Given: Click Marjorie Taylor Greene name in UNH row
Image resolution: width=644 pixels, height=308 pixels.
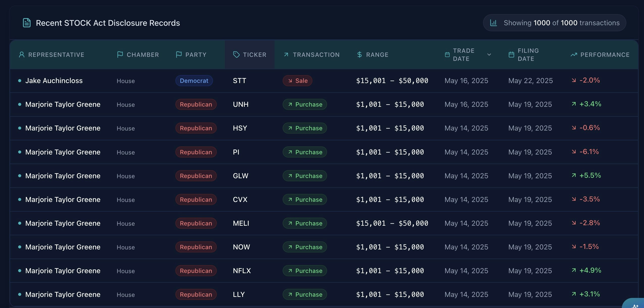Looking at the screenshot, I should pos(63,105).
